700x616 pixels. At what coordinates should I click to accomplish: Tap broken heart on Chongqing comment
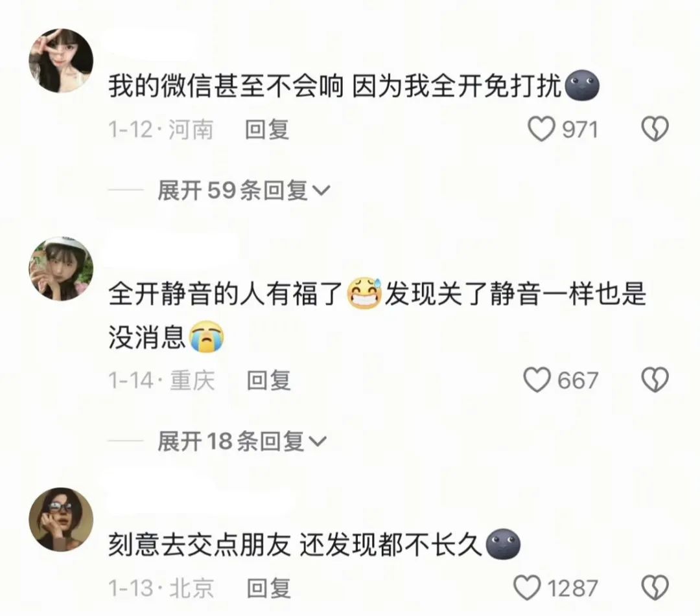click(655, 380)
